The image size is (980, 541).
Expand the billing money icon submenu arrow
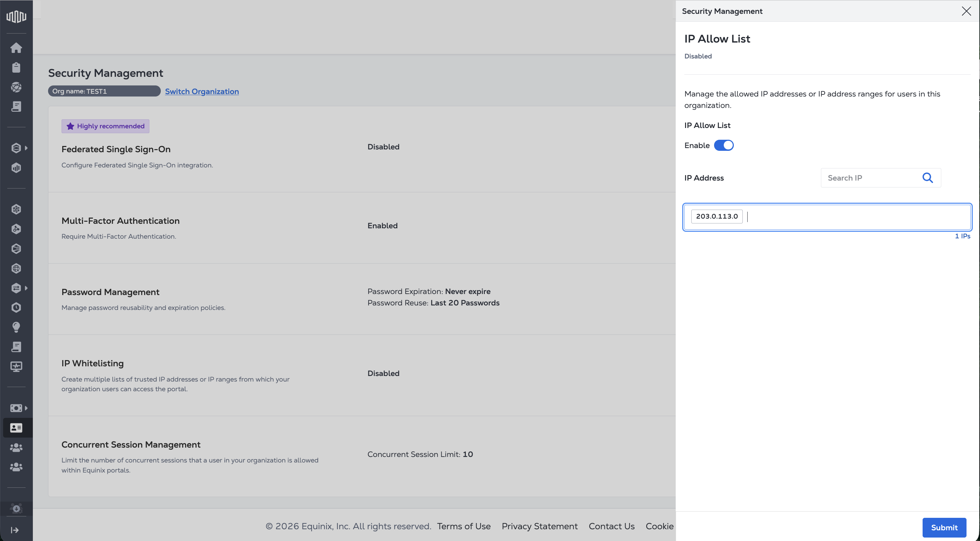[26, 408]
